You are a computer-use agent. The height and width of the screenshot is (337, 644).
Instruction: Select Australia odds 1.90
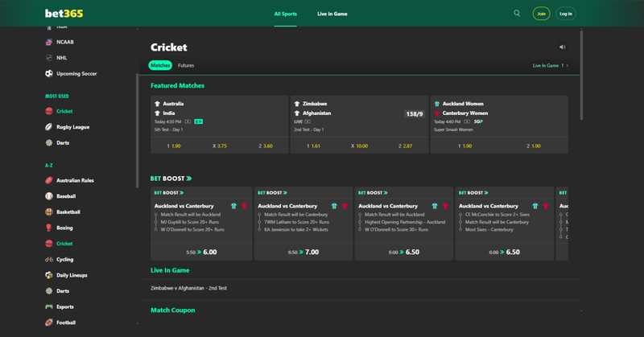click(x=174, y=146)
